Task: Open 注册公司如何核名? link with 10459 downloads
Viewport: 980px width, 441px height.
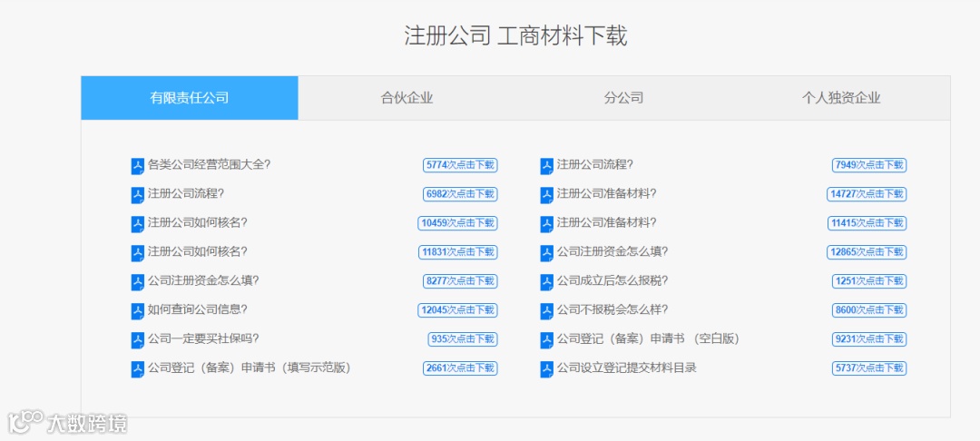Action: pyautogui.click(x=198, y=223)
